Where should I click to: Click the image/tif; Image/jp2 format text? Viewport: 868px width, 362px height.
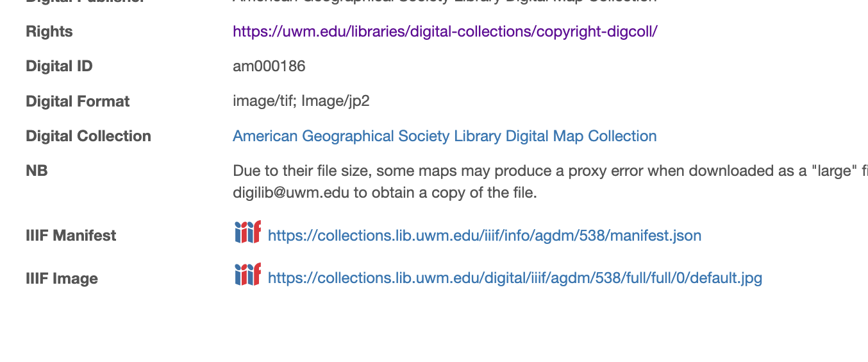point(301,101)
